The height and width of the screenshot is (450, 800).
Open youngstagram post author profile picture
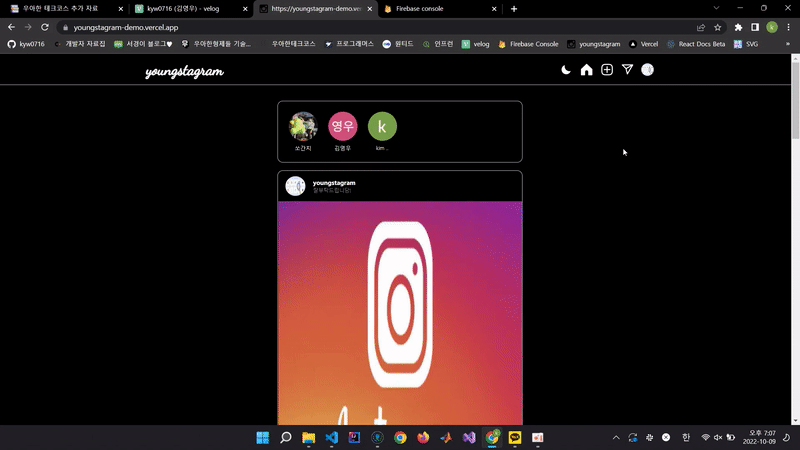click(x=295, y=186)
